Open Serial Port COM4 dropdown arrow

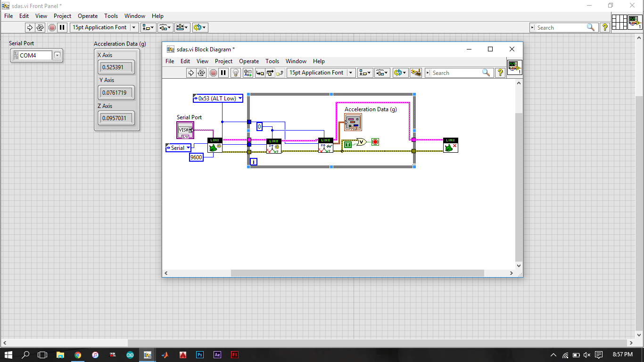pos(57,55)
